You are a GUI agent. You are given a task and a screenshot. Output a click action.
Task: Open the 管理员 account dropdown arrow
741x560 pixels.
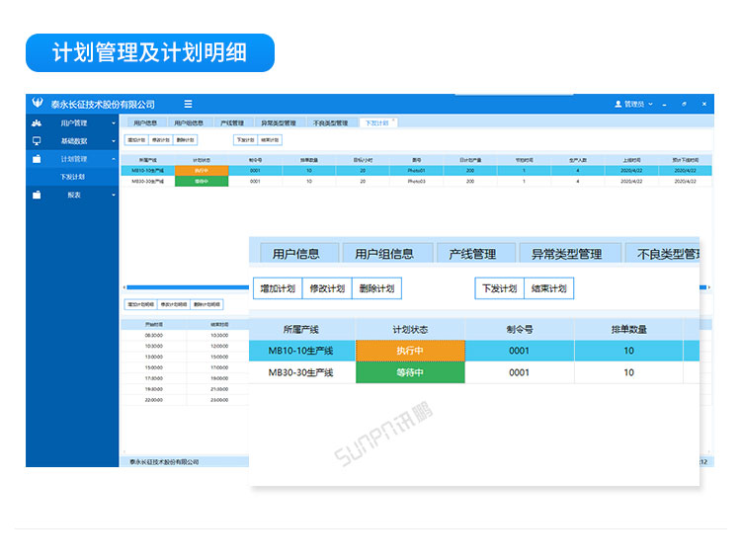[652, 105]
